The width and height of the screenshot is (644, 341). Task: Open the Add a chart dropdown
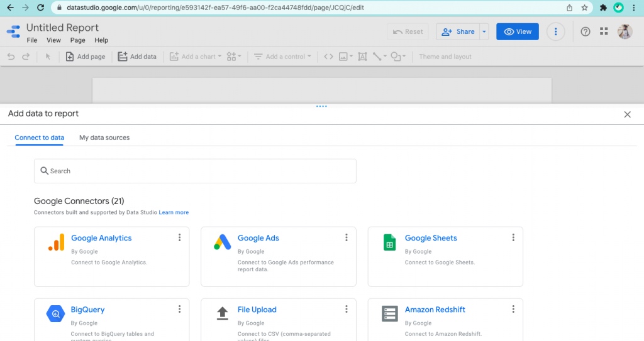point(196,57)
